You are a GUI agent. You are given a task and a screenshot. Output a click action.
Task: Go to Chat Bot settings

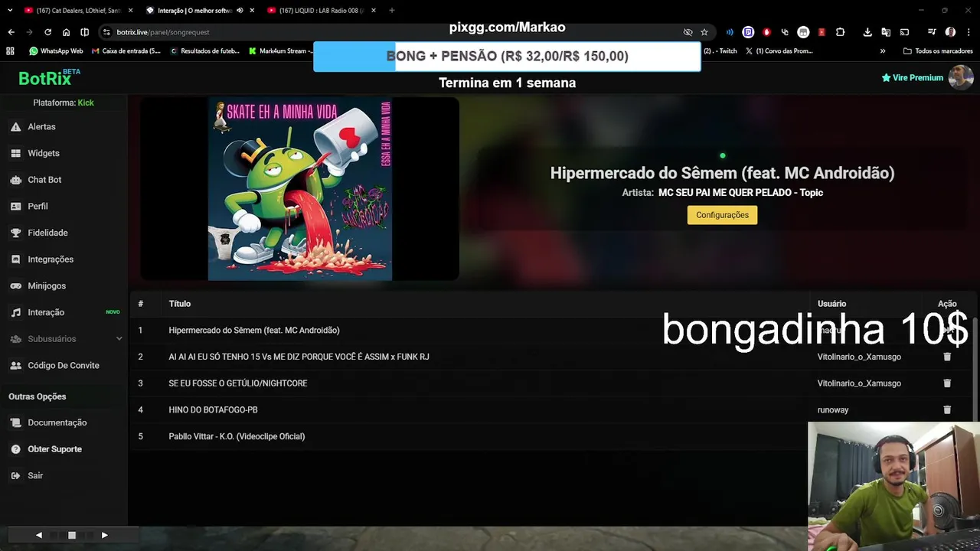(x=44, y=180)
